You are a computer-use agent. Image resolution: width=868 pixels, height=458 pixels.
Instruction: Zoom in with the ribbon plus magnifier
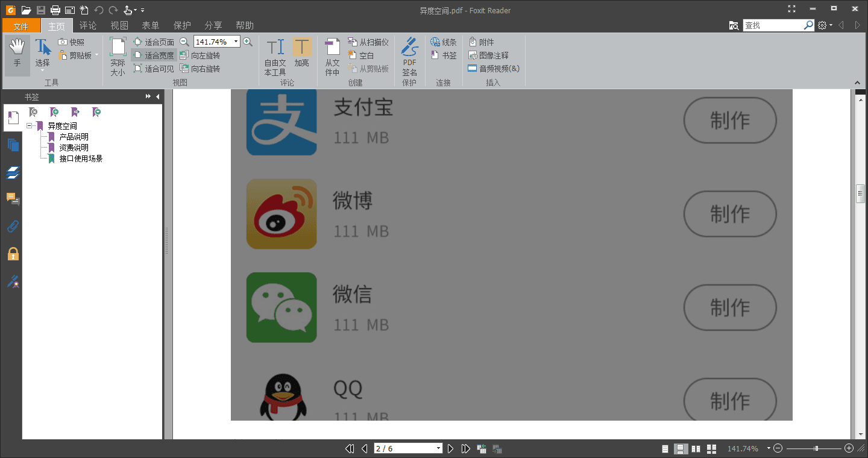[248, 42]
